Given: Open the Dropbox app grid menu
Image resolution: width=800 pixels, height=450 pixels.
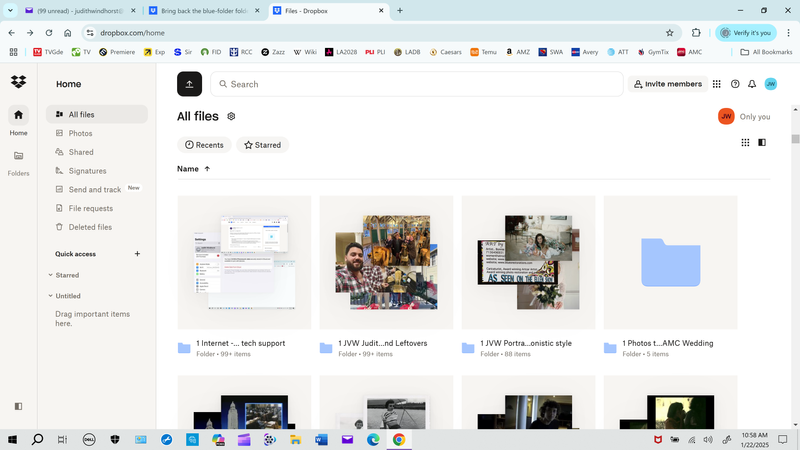Looking at the screenshot, I should click(716, 84).
